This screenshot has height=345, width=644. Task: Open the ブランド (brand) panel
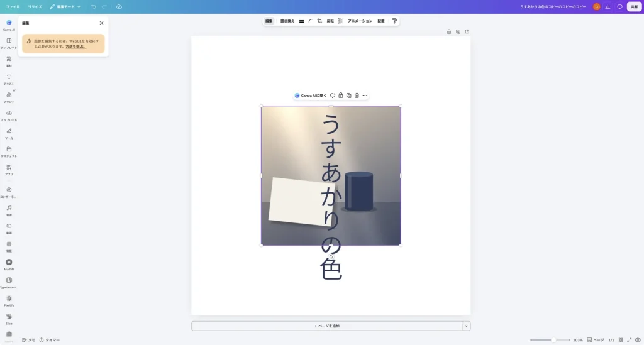9,97
